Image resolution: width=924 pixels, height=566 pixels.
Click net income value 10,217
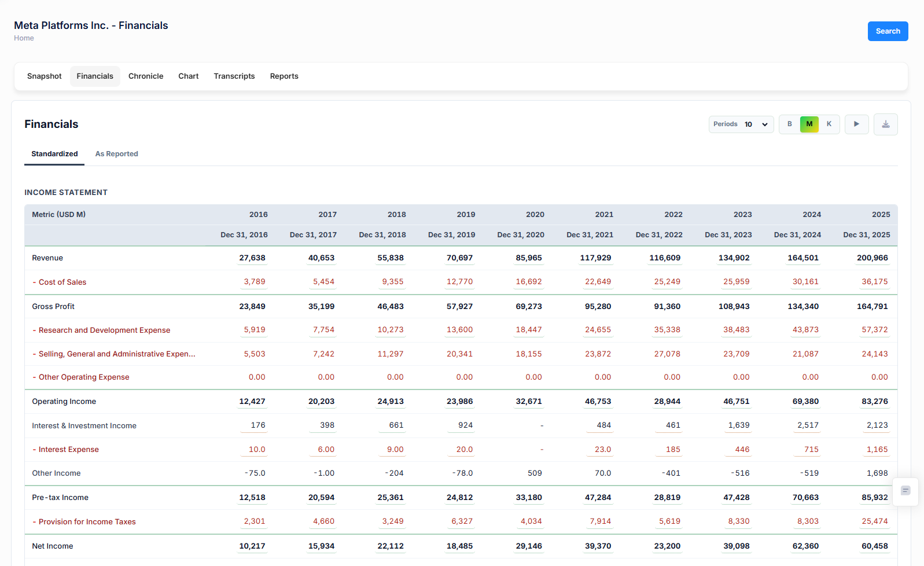tap(252, 546)
